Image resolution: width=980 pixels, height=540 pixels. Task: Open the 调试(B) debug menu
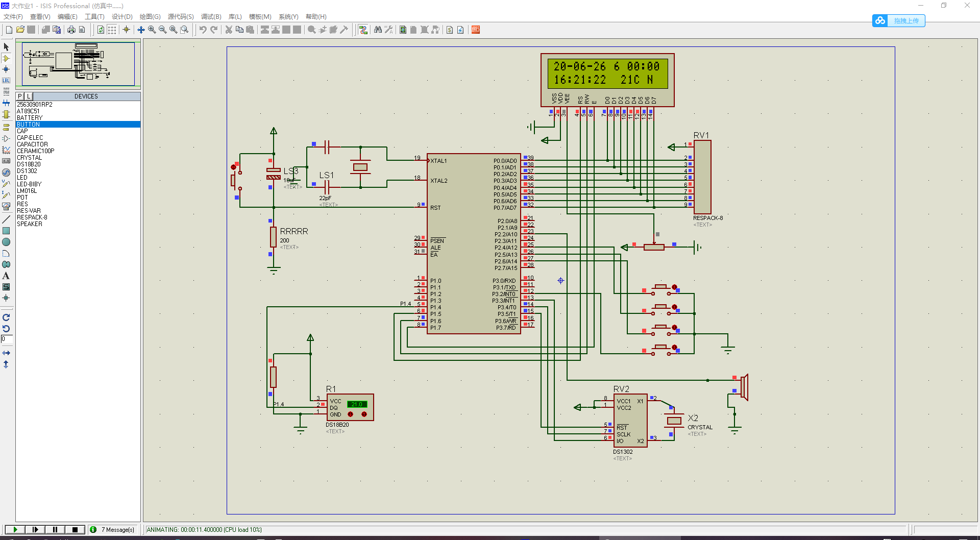[x=211, y=17]
